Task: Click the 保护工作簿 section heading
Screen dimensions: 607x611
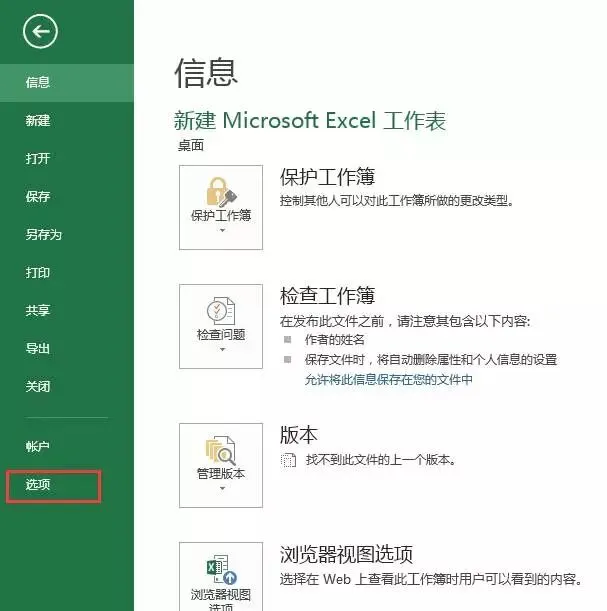Action: point(327,177)
